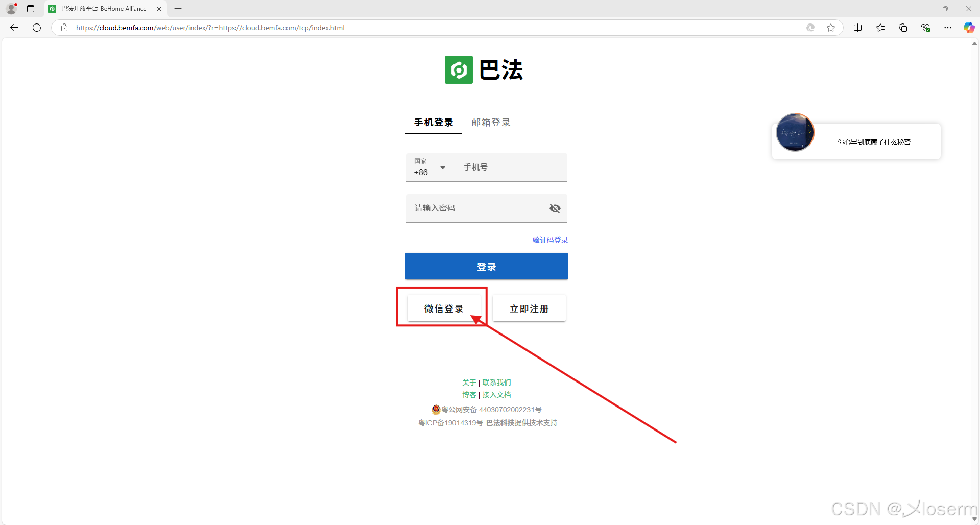Screen dimensions: 980x525
Task: Click the 验证码登录 link
Action: [x=550, y=240]
